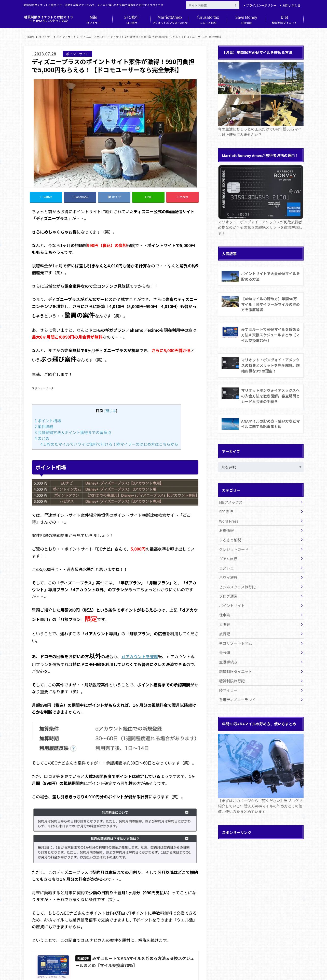Collapse the table of contents with 閉じる
The height and width of the screenshot is (980, 327).
tap(111, 411)
